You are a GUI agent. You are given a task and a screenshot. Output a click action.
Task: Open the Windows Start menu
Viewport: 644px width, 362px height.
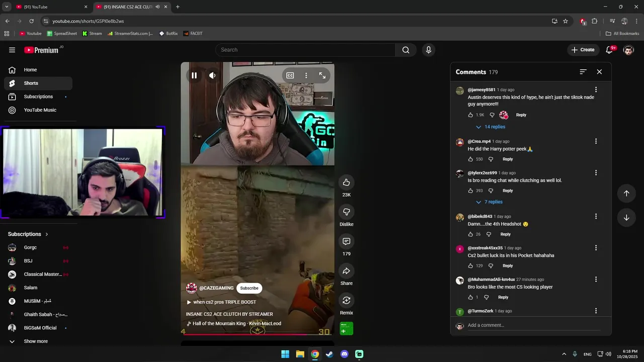coord(285,354)
